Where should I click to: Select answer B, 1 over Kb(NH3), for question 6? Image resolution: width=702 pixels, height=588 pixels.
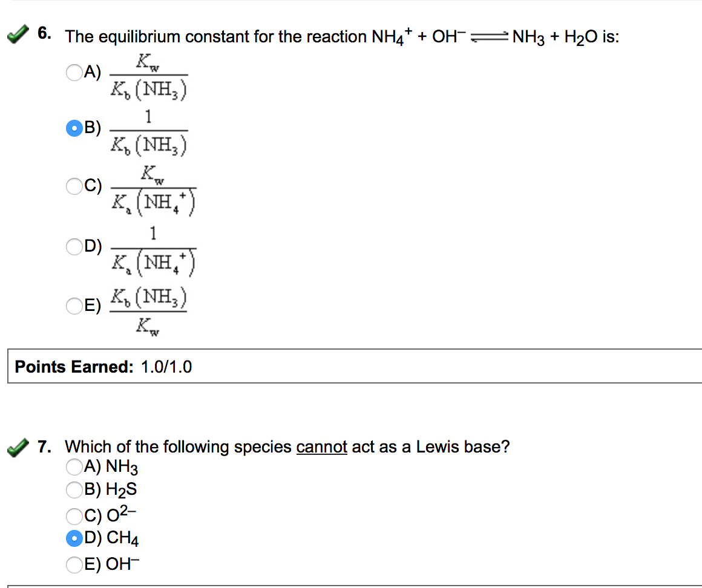coord(74,128)
